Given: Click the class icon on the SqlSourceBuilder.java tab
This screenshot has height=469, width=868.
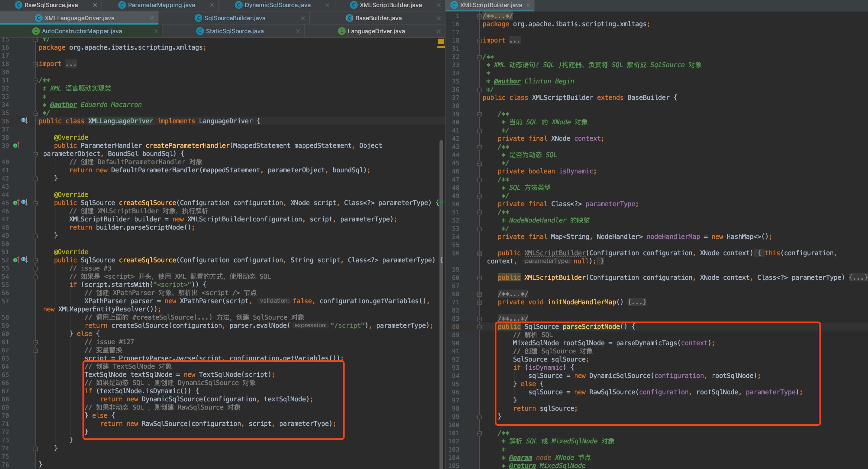Looking at the screenshot, I should click(x=199, y=18).
